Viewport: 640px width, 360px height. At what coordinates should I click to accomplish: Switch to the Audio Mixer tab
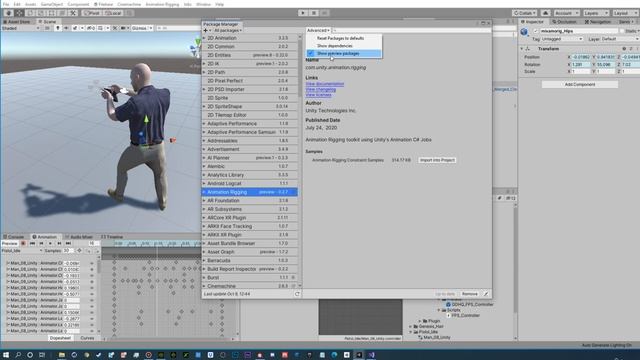click(79, 237)
